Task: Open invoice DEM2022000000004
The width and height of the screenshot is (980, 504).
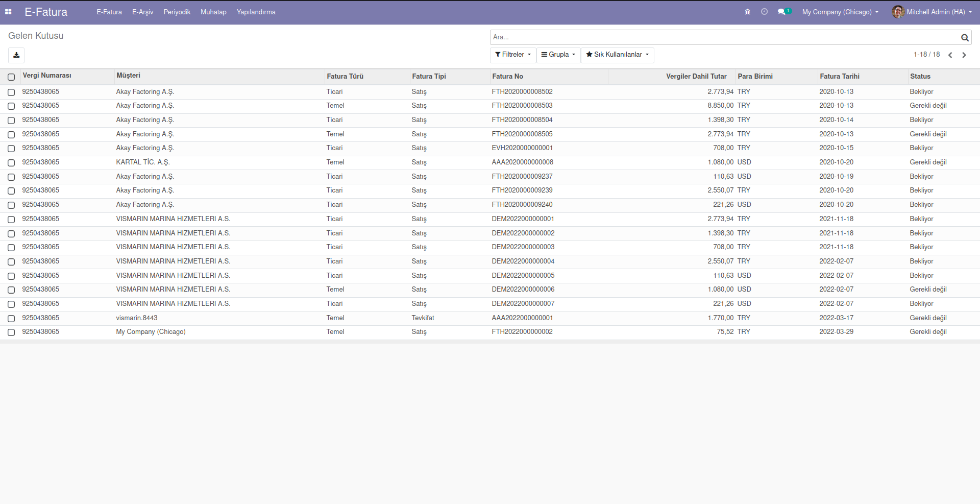Action: [523, 261]
